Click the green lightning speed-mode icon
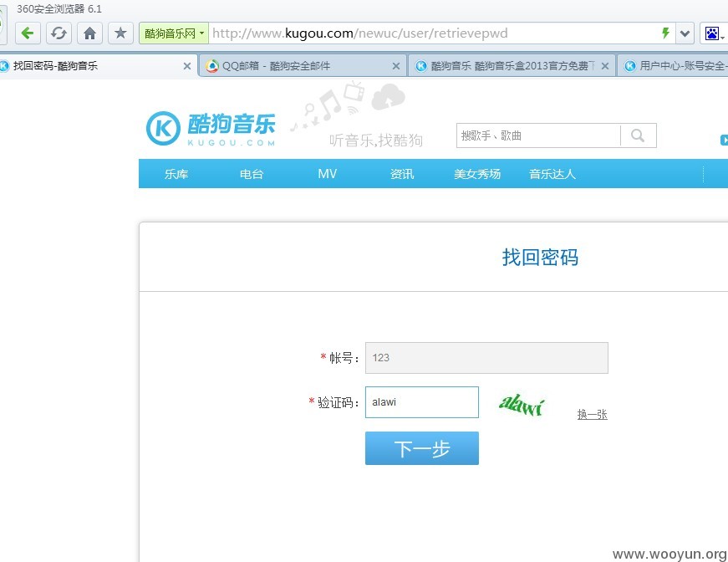The width and height of the screenshot is (728, 562). coord(665,33)
